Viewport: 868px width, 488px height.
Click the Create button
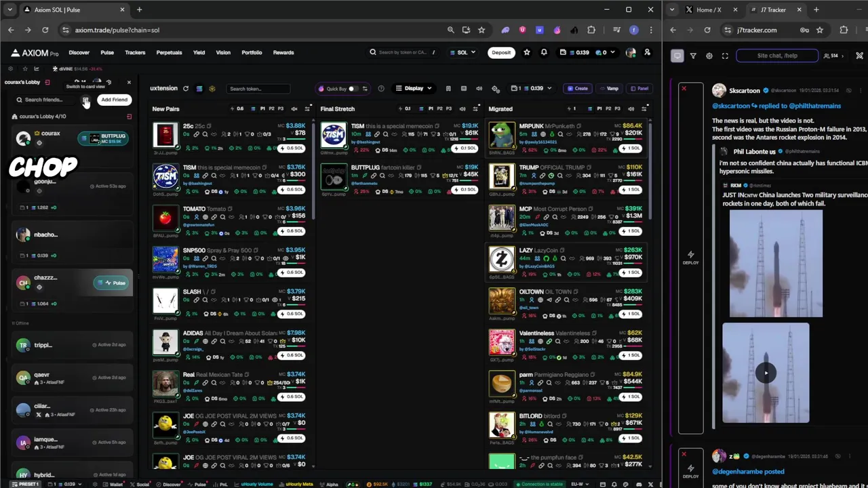click(578, 88)
